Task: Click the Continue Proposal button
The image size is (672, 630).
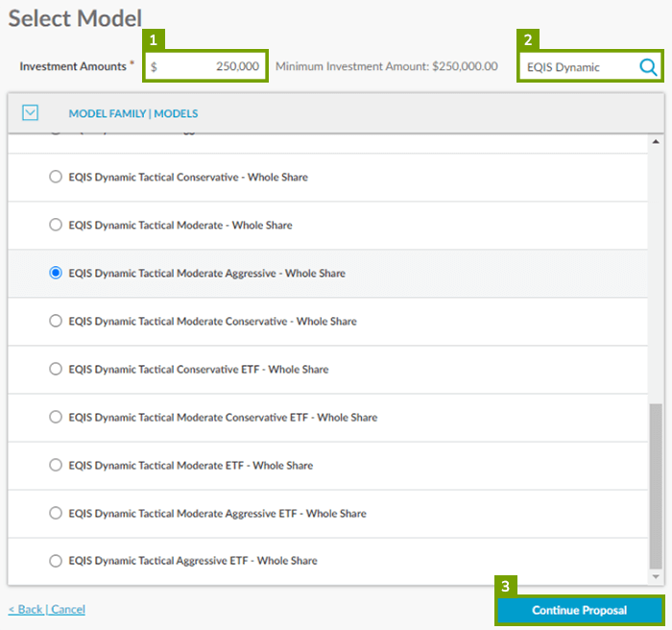Action: [580, 610]
